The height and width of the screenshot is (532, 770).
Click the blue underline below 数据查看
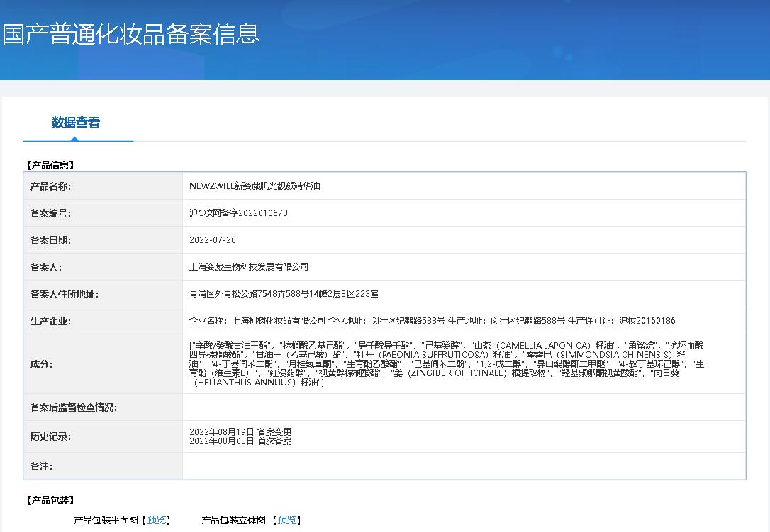tap(78, 141)
